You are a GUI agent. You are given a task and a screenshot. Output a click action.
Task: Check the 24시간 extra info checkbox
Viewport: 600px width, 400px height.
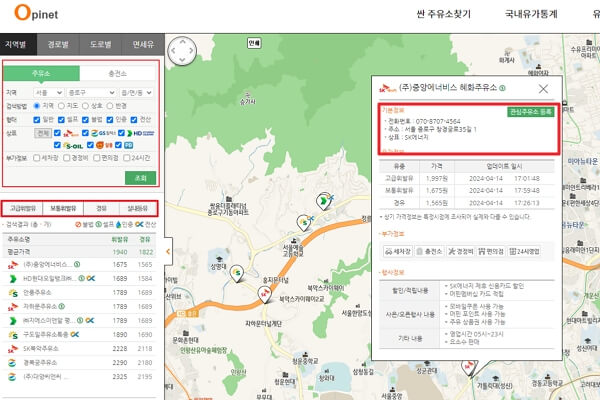click(127, 158)
